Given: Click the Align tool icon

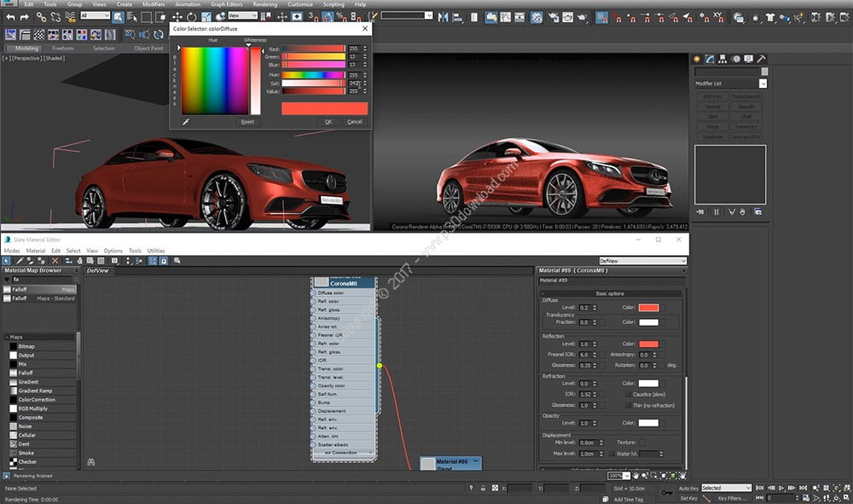Looking at the screenshot, I should 457,17.
